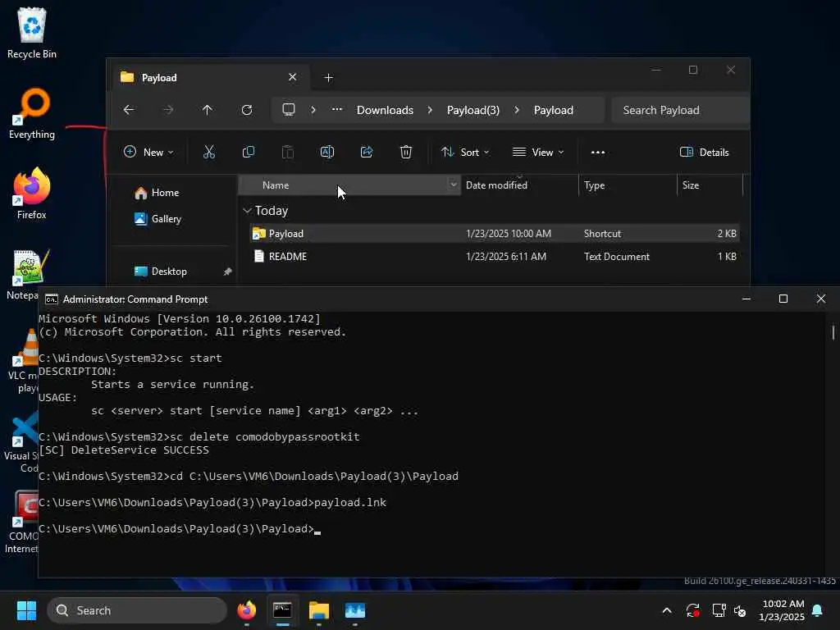Viewport: 840px width, 630px height.
Task: Maximize the Command Prompt window
Action: tap(783, 299)
